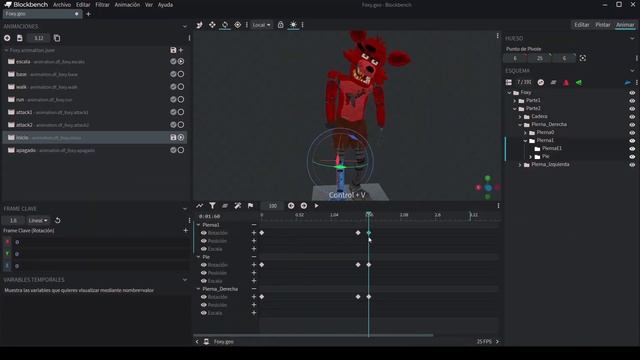Hide Pierna_Izquierda group with eye icon
Image resolution: width=640 pixels, height=360 pixels.
tap(632, 164)
